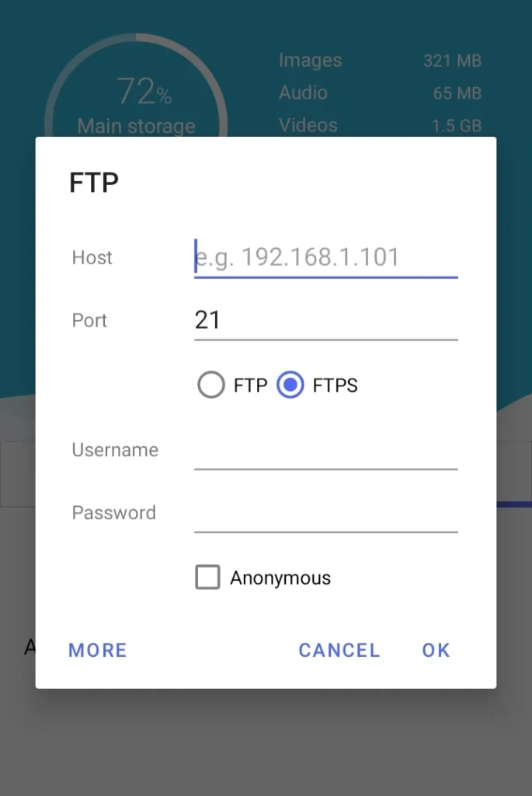The width and height of the screenshot is (532, 796).
Task: Click the CANCEL button
Action: click(x=339, y=650)
